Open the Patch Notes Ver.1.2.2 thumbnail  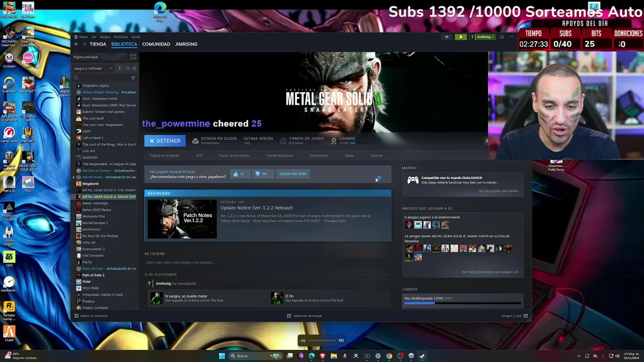tap(182, 219)
